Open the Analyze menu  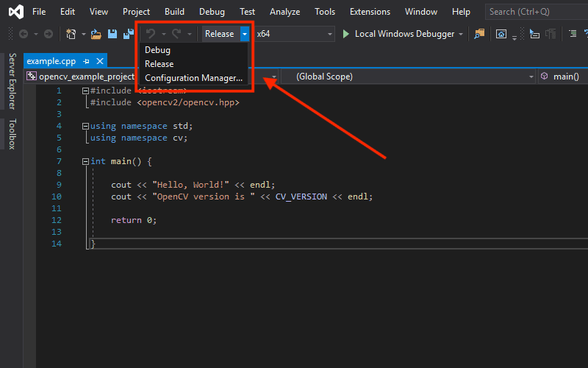(284, 12)
